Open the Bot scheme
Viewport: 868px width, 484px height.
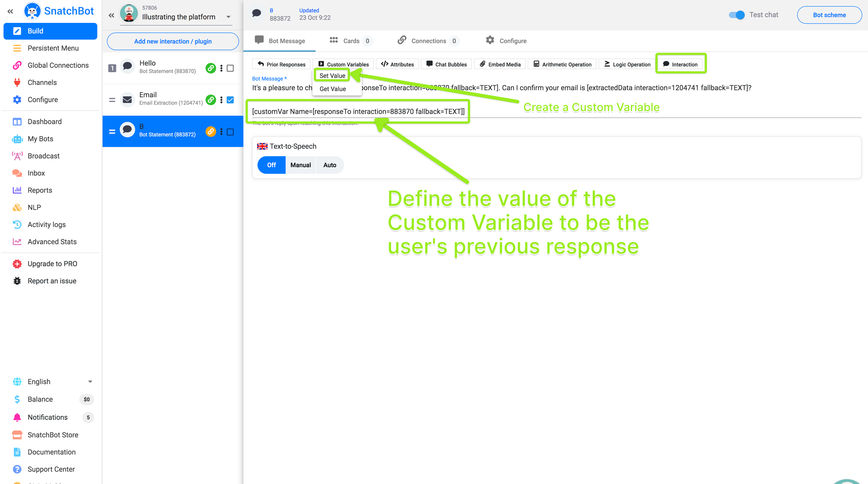coord(829,15)
